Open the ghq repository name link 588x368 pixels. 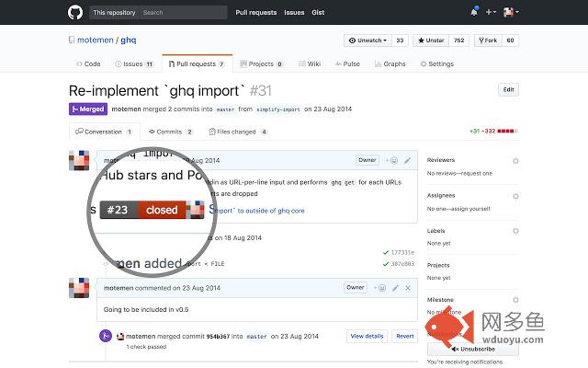(x=129, y=40)
